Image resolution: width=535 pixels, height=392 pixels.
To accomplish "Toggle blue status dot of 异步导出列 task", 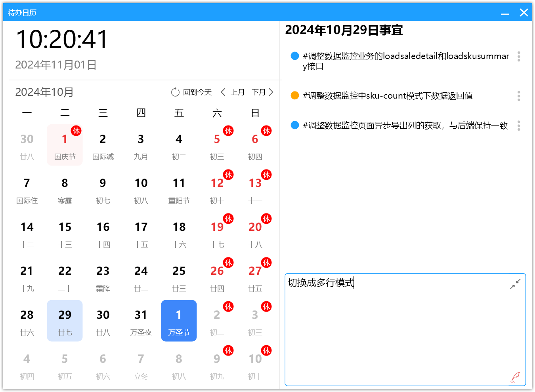I will click(294, 125).
